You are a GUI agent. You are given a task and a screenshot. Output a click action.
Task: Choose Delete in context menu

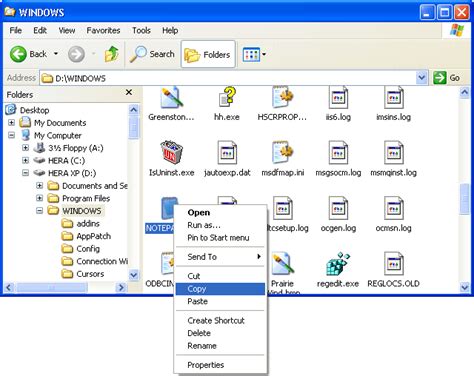220,333
